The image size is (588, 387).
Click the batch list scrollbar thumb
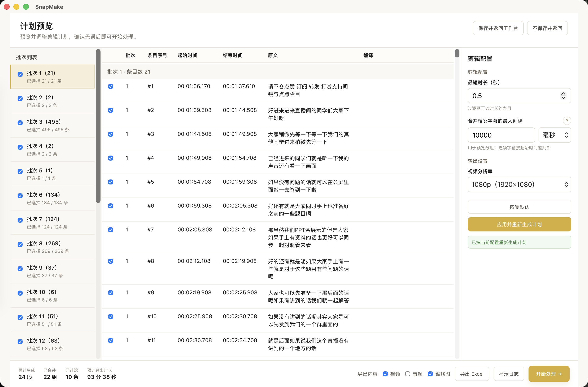coord(98,126)
